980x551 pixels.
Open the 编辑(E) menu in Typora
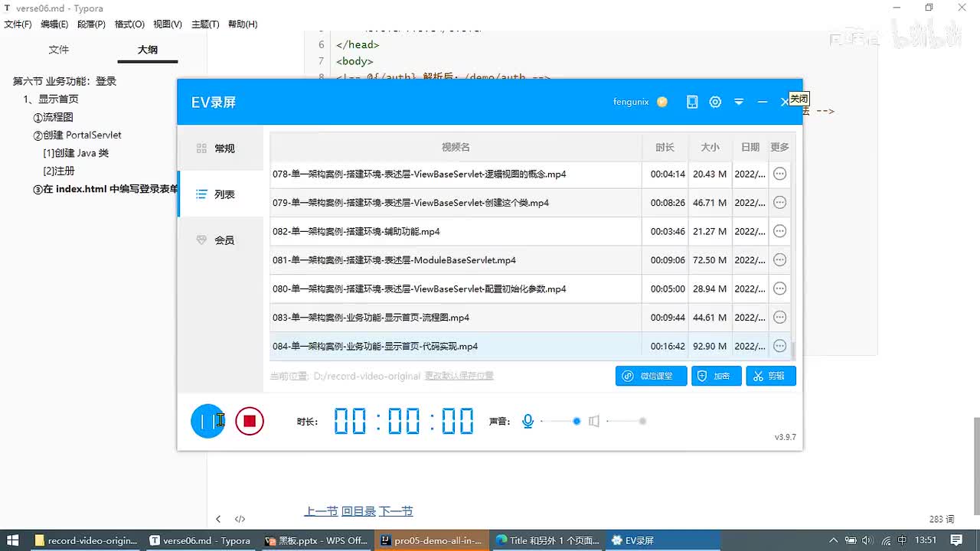tap(54, 24)
